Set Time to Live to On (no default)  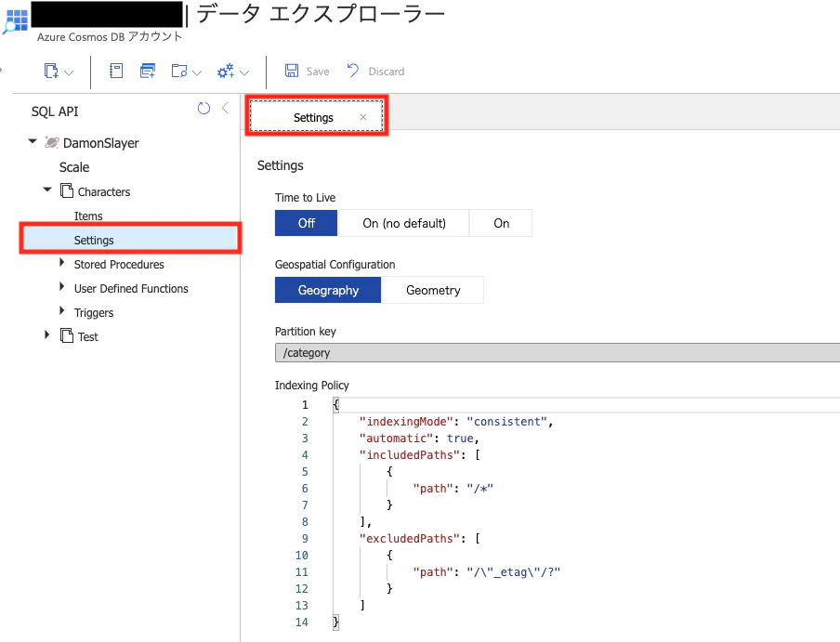click(404, 223)
